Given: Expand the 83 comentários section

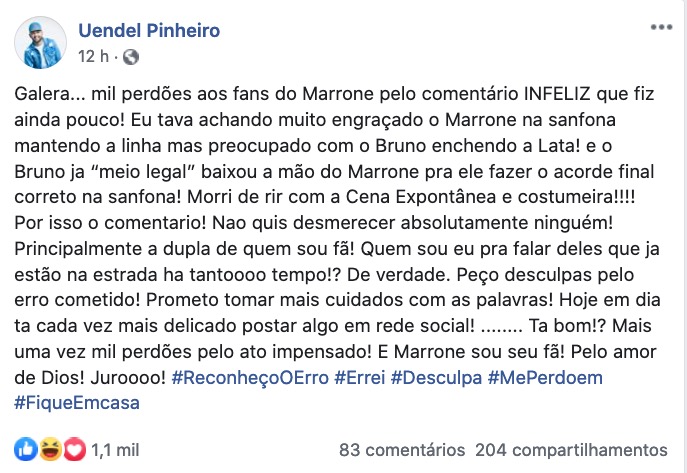Looking at the screenshot, I should [x=401, y=449].
